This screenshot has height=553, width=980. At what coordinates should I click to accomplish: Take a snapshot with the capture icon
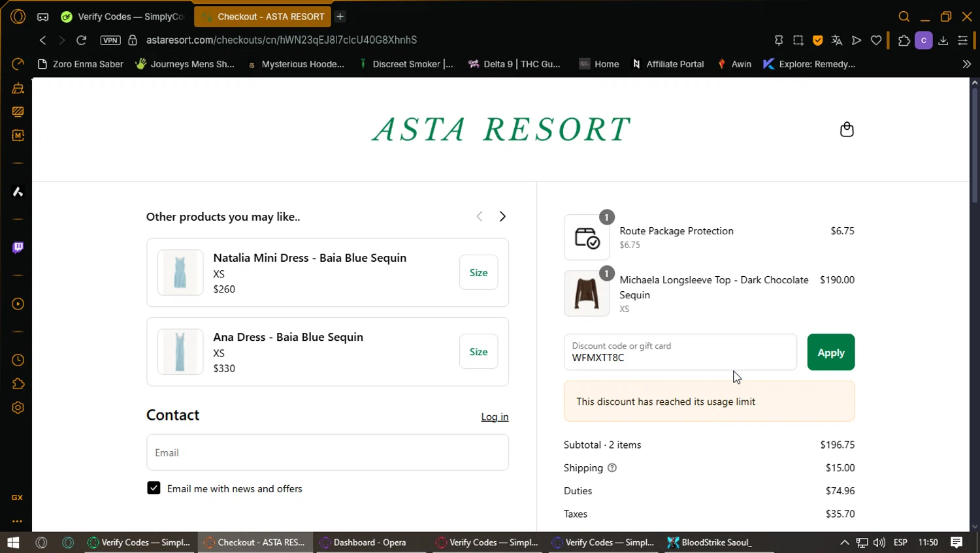tap(798, 40)
